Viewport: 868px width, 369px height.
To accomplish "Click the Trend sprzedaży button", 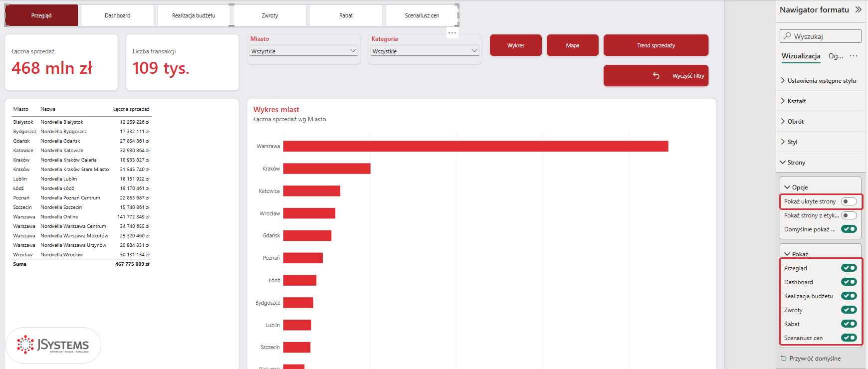I will [656, 45].
